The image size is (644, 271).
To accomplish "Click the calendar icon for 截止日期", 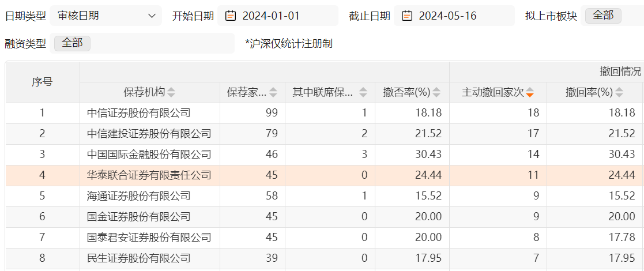I will click(407, 16).
